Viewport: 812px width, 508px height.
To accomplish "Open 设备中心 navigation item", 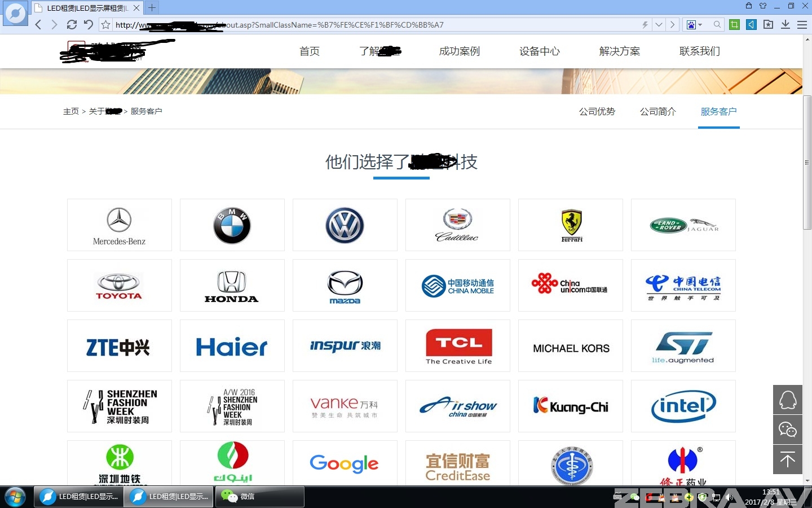I will click(540, 51).
